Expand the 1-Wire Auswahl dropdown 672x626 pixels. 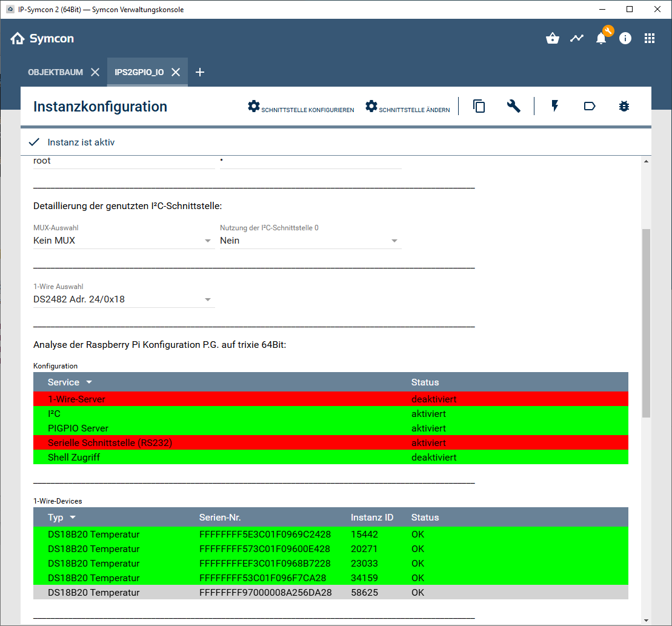[x=123, y=299]
